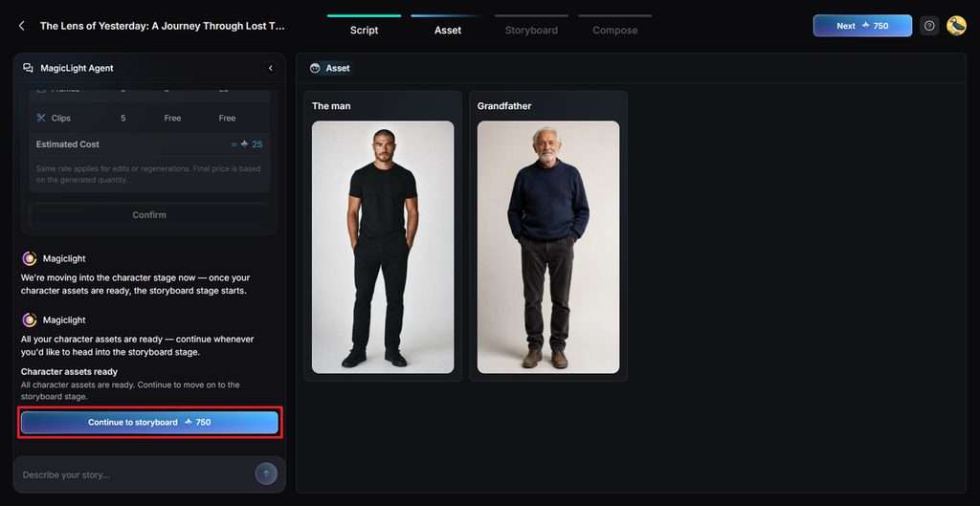
Task: Click Continue to storyboard button
Action: coord(149,422)
